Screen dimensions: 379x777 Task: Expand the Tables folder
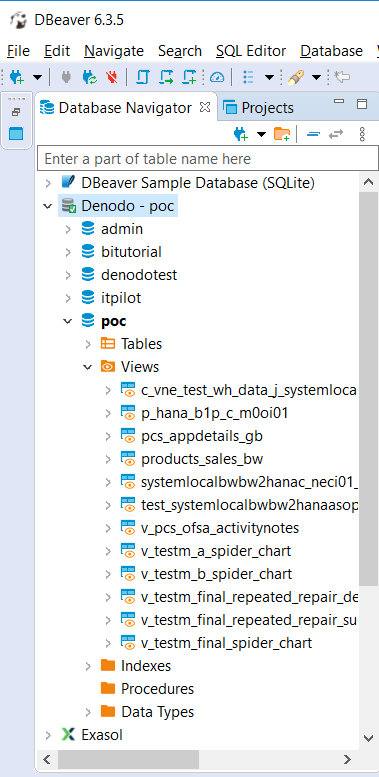pyautogui.click(x=88, y=344)
